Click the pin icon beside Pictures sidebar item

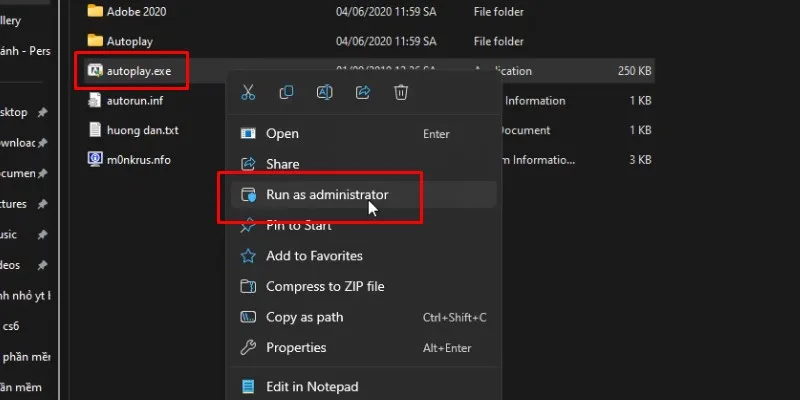[43, 204]
